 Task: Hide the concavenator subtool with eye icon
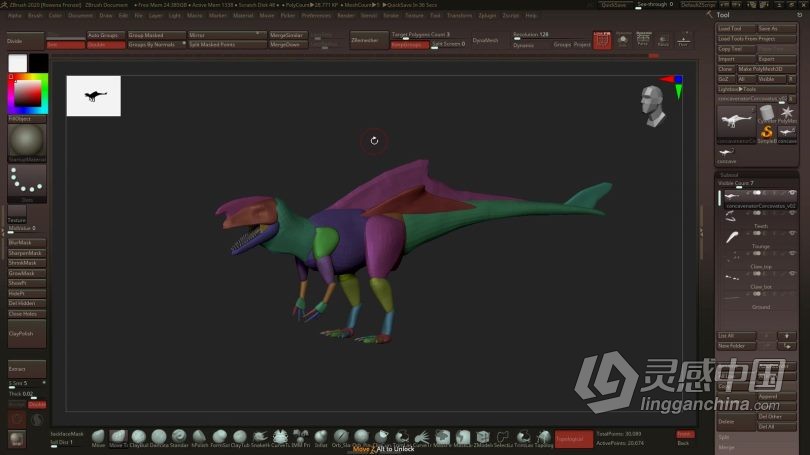(x=792, y=193)
